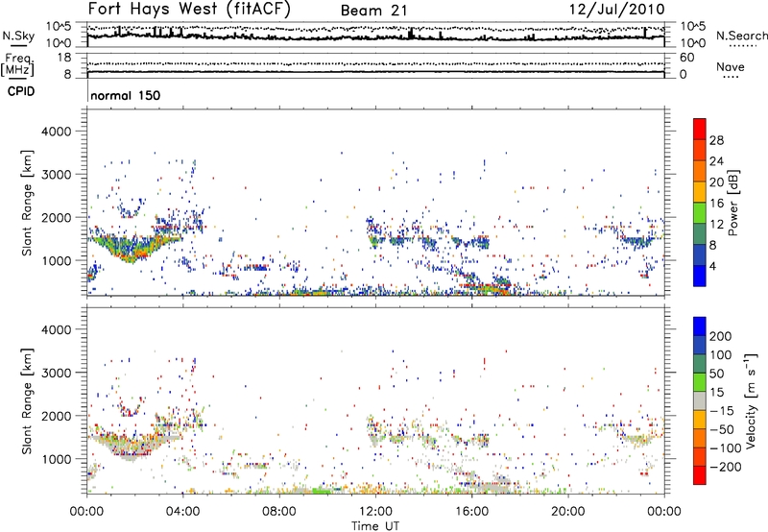
Task: Click the 'Time UT' axis title
Action: (375, 526)
